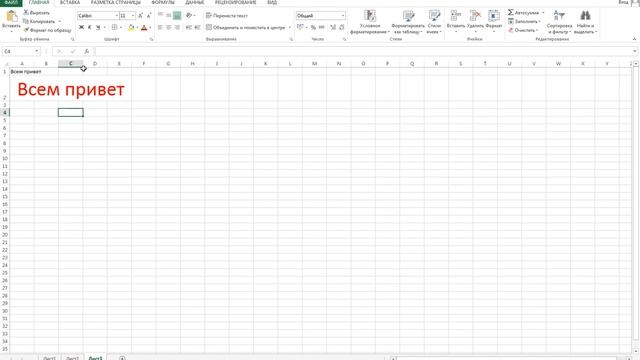Open Найти и выделить binoculars menu
This screenshot has width=640, height=360.
[x=585, y=22]
